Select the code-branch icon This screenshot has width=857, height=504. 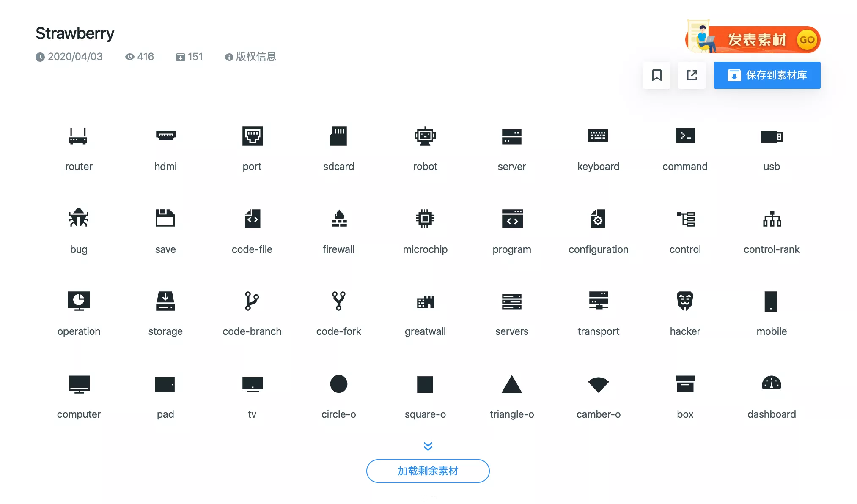(252, 301)
